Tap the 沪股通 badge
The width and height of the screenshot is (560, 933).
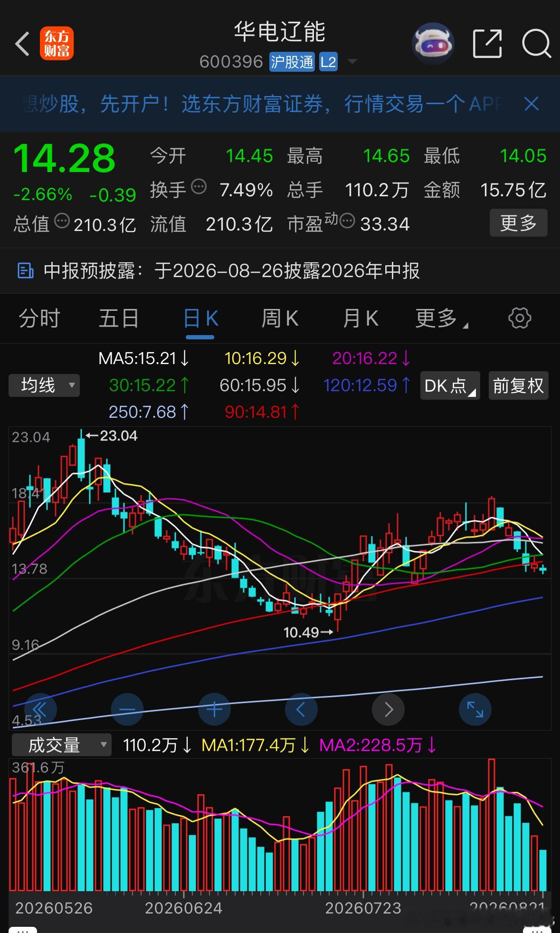click(x=292, y=62)
